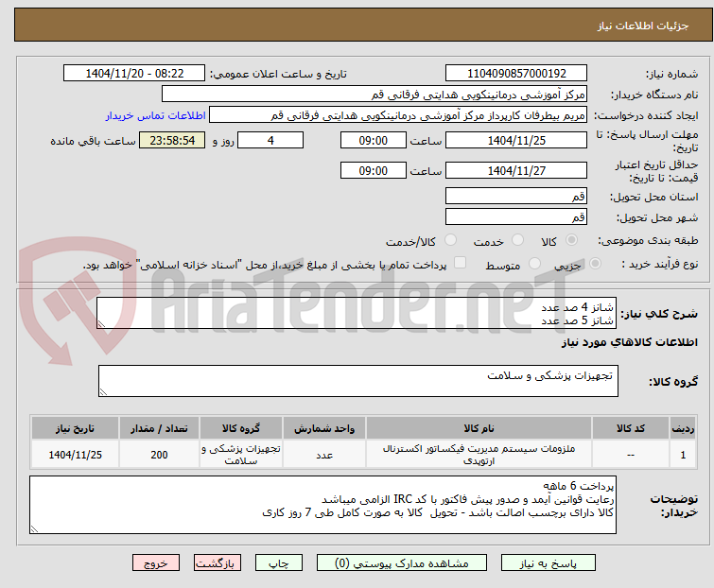Select the خدمت radio button
The image size is (714, 588).
517,240
